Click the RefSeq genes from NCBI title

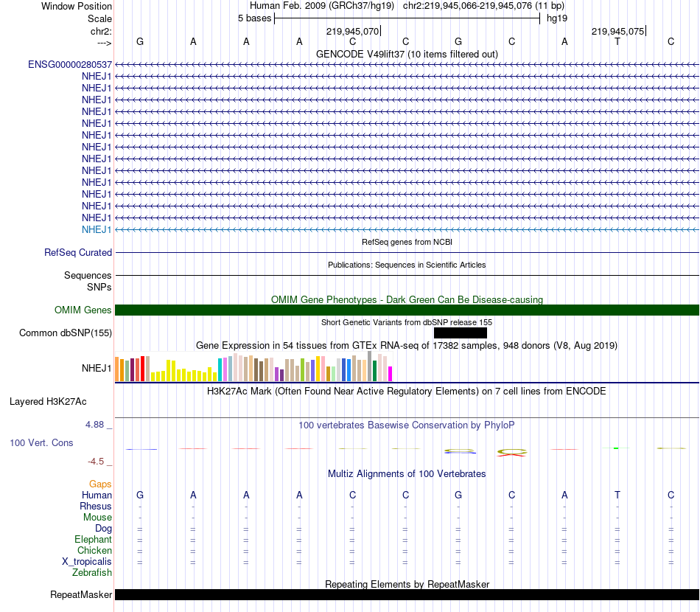click(x=407, y=242)
